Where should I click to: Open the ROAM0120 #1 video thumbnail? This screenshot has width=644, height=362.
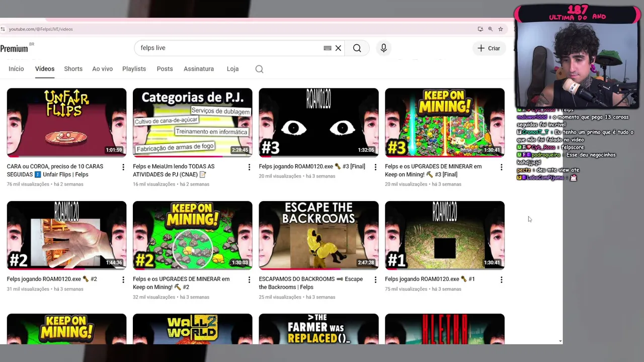click(445, 235)
